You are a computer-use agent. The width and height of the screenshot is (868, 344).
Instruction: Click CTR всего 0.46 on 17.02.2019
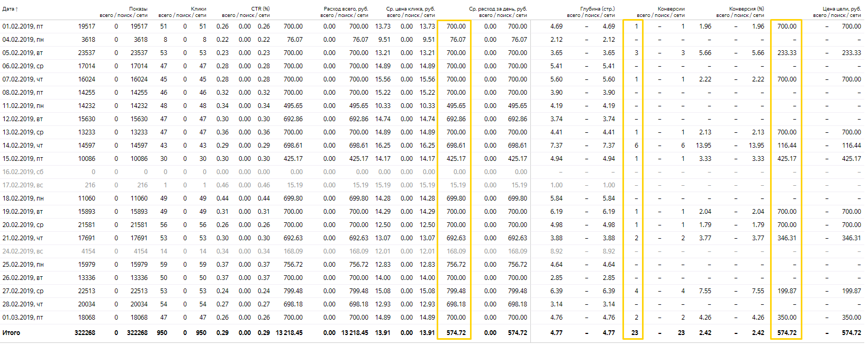(x=222, y=185)
